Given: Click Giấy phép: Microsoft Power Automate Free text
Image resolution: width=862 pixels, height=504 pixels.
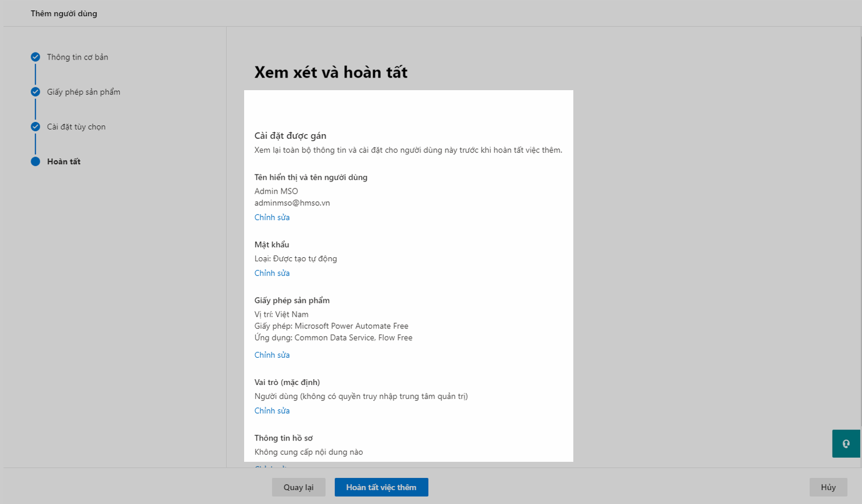Looking at the screenshot, I should pyautogui.click(x=331, y=326).
